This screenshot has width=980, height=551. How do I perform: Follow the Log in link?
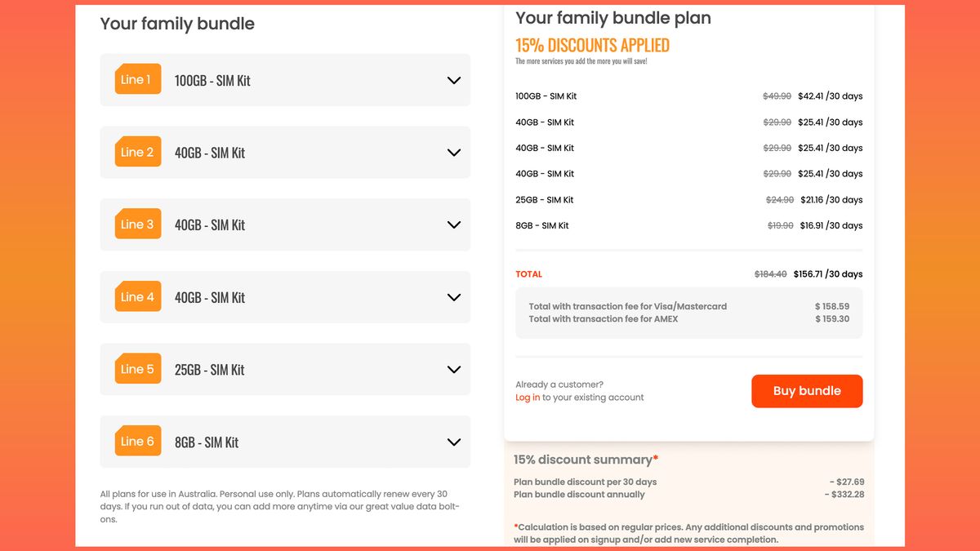coord(528,398)
